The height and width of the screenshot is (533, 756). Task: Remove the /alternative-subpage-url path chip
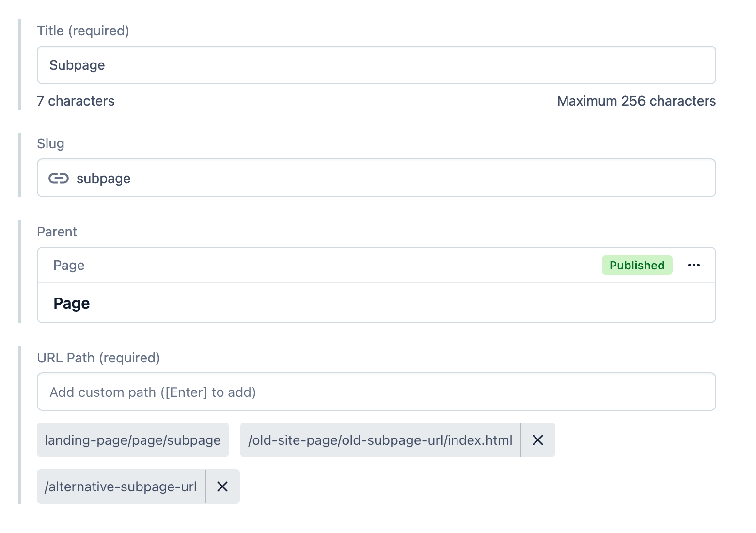point(222,486)
